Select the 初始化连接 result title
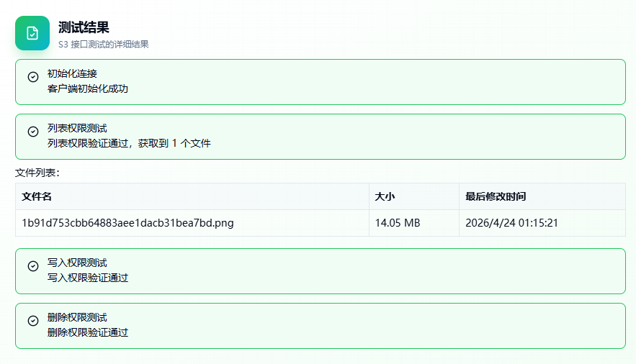Image resolution: width=636 pixels, height=364 pixels. pyautogui.click(x=72, y=73)
